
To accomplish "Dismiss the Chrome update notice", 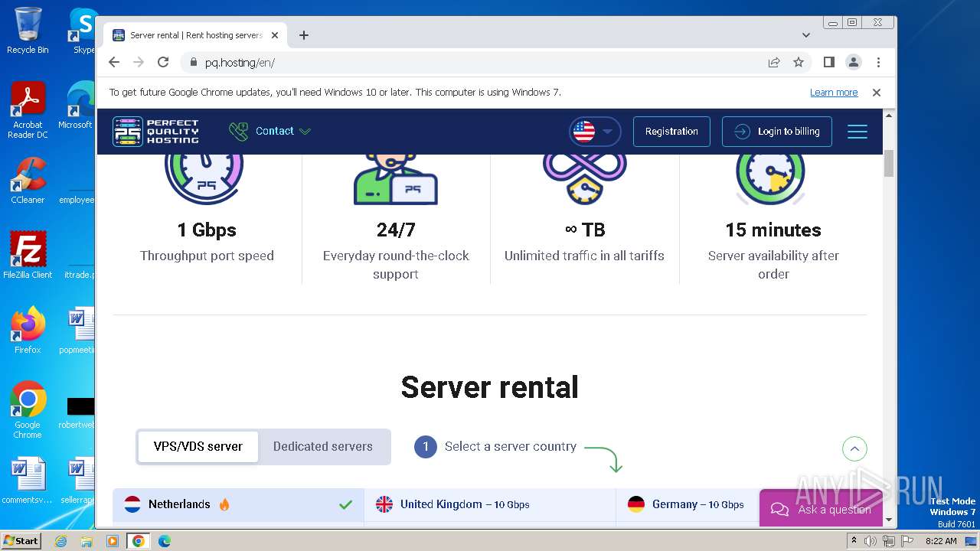I will point(877,93).
